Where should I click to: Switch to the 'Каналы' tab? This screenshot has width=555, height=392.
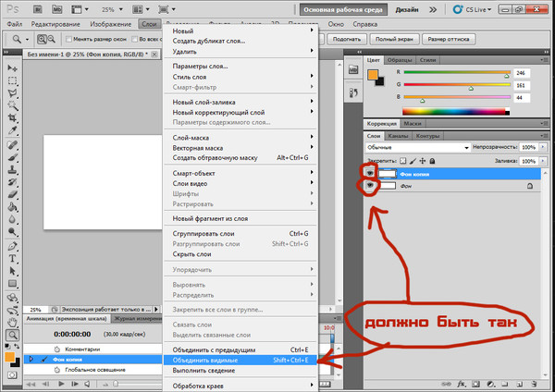(x=401, y=135)
